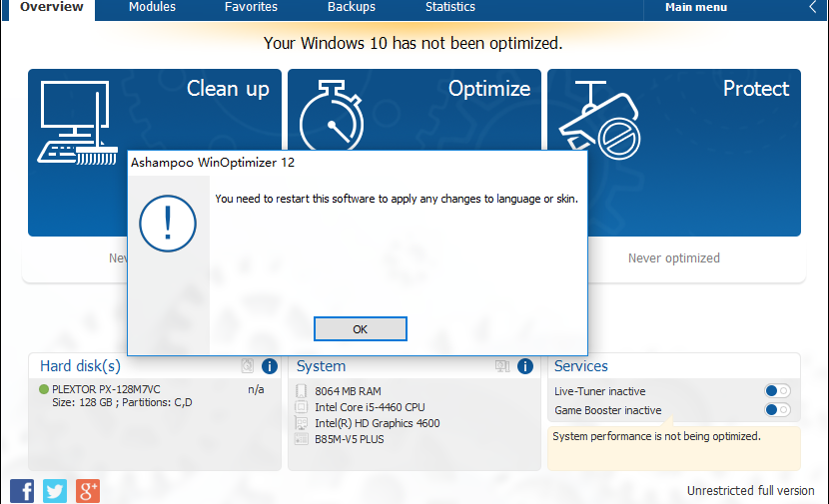Open the Clean up tile heading
The image size is (829, 504).
[x=228, y=89]
